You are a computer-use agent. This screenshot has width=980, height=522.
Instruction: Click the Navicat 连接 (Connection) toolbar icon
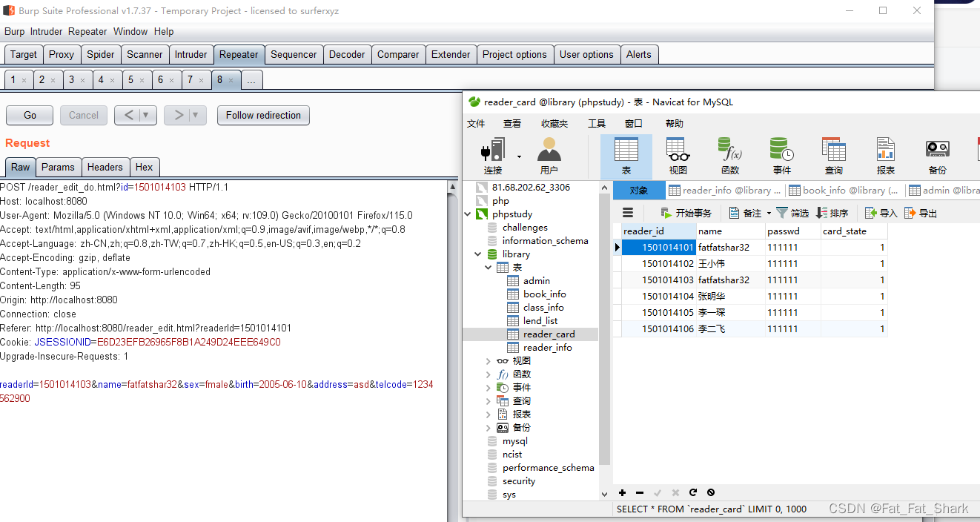tap(493, 156)
